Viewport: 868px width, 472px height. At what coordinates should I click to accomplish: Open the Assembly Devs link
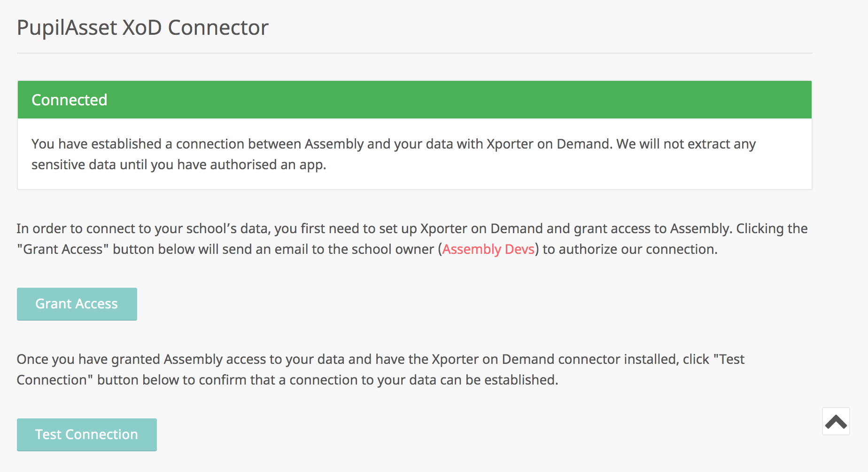click(488, 249)
